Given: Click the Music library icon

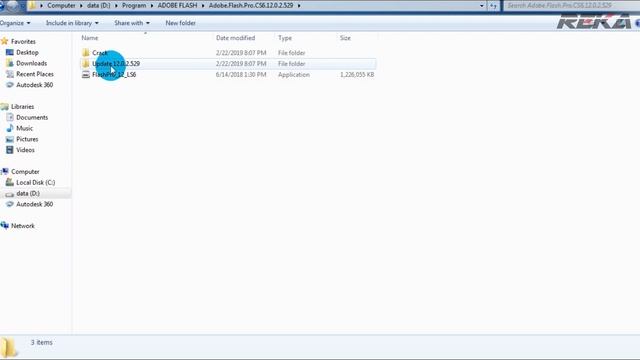Looking at the screenshot, I should [10, 128].
